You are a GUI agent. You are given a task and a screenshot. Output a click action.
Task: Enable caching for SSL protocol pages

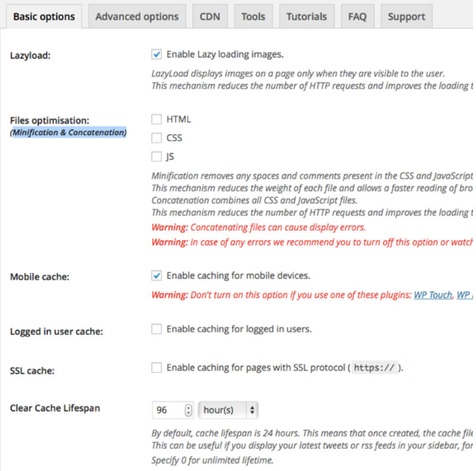pos(157,368)
